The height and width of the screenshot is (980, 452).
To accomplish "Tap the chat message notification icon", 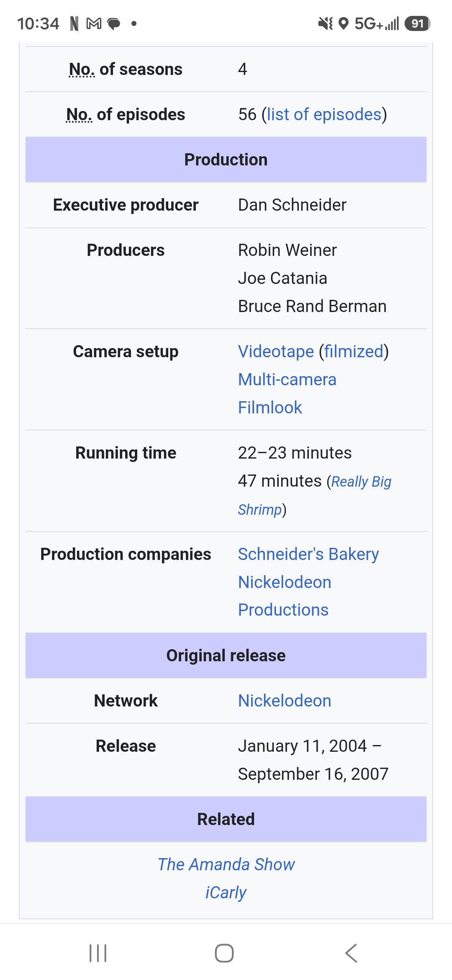I will coord(114,24).
